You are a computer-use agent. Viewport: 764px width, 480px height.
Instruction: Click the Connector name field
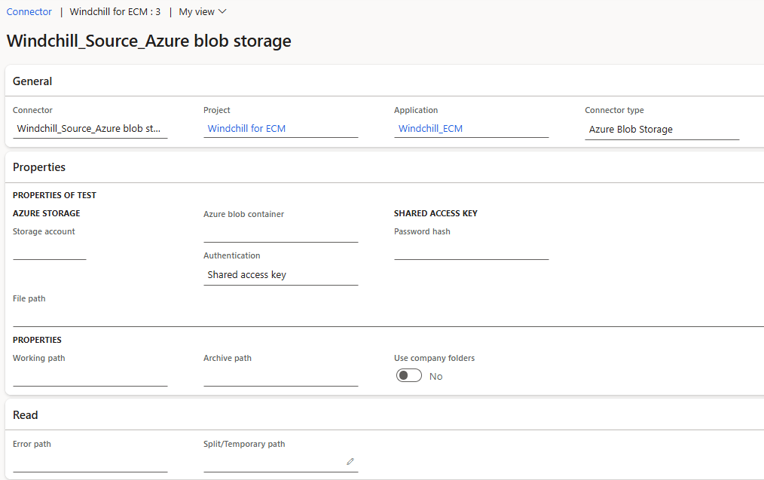90,129
